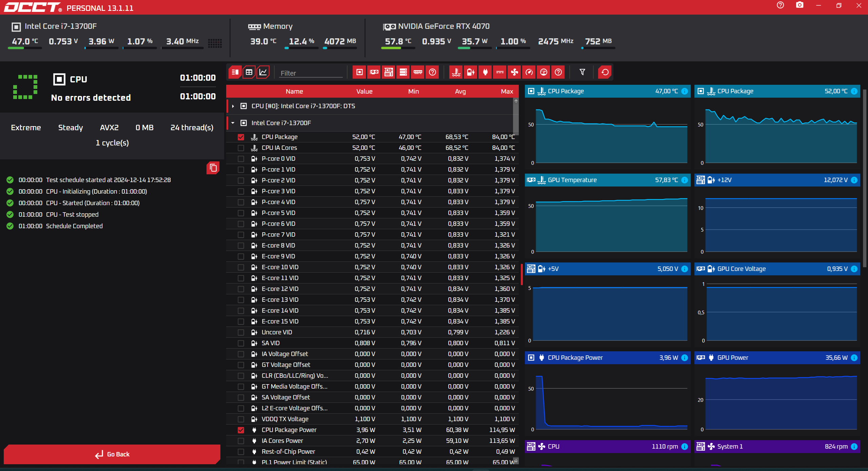Open the funnel filter options
Viewport: 868px width, 471px height.
(582, 72)
